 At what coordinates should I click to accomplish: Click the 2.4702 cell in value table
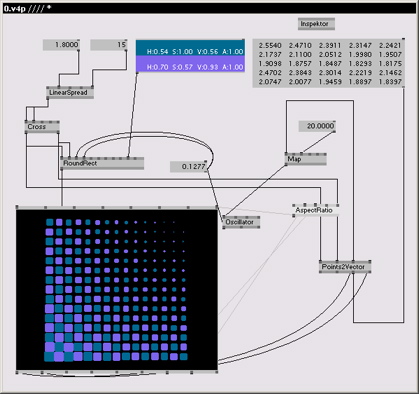[x=270, y=72]
